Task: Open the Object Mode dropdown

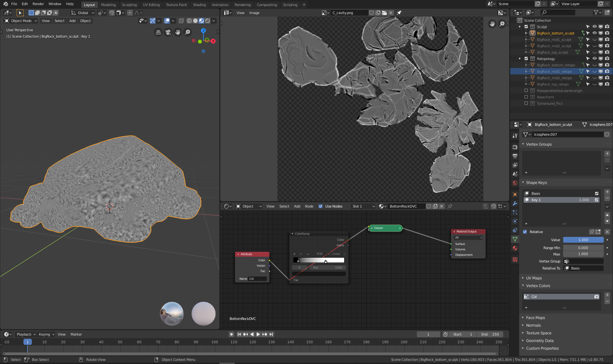Action: (20, 21)
